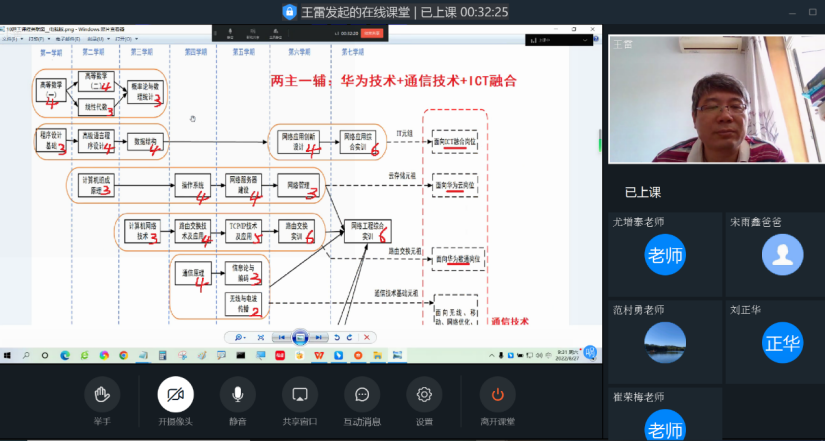Click the 已上课 attendee list heading

point(643,193)
